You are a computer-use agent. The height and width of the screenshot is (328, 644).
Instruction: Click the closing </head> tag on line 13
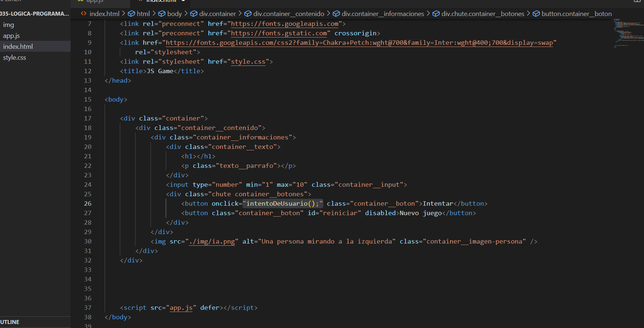[x=118, y=80]
